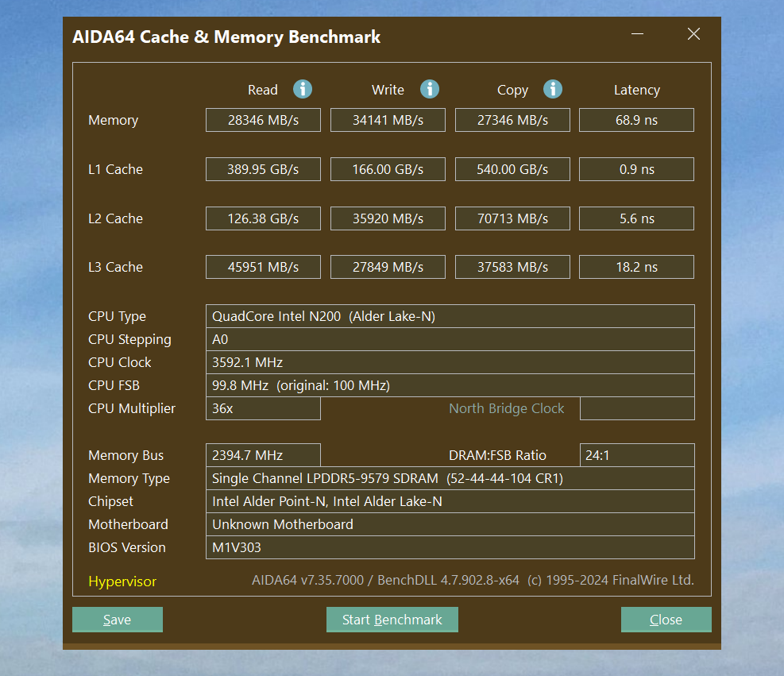Click Chipset field Intel Alder Point-N
This screenshot has height=676, width=784.
(x=450, y=501)
